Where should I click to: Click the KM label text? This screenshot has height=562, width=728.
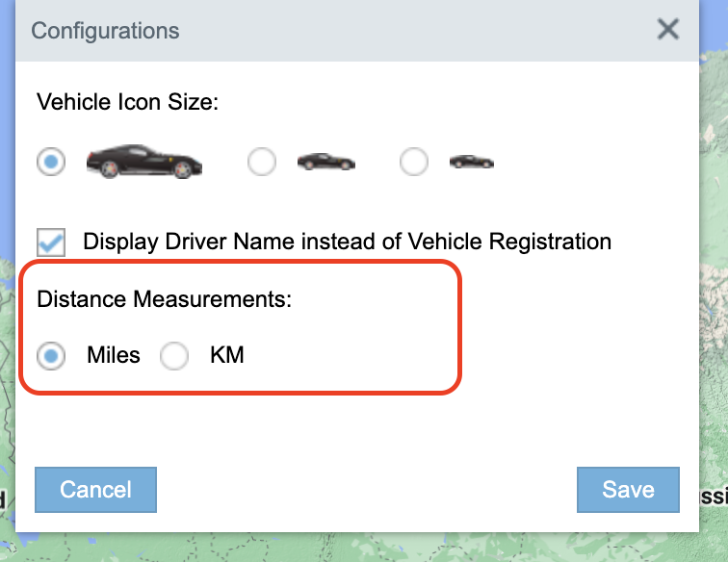pos(227,356)
